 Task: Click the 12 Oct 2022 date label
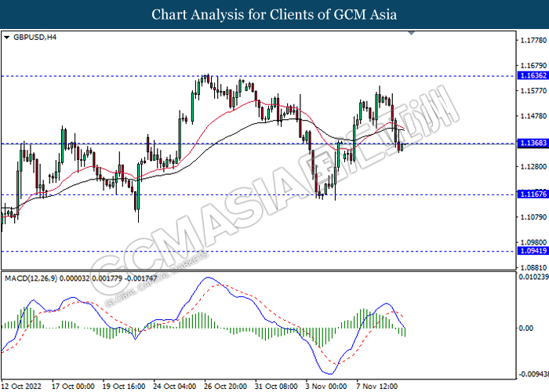pos(21,387)
